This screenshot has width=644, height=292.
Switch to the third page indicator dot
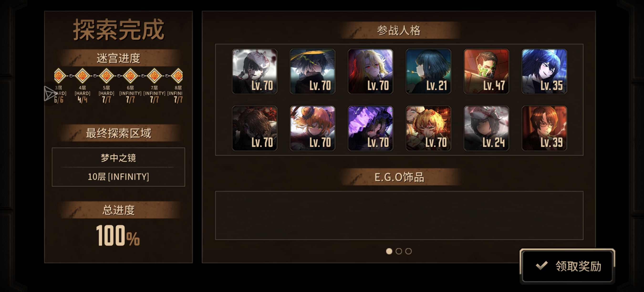408,251
